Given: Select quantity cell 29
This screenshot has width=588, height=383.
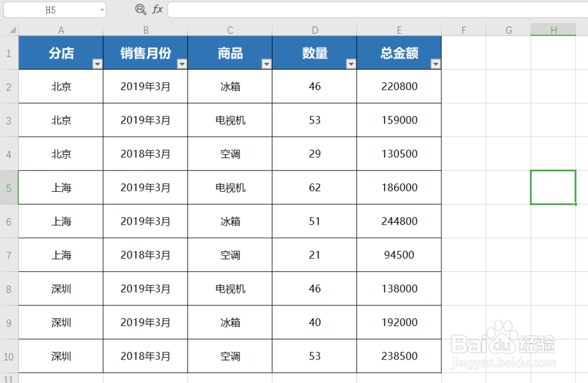Looking at the screenshot, I should [x=315, y=154].
